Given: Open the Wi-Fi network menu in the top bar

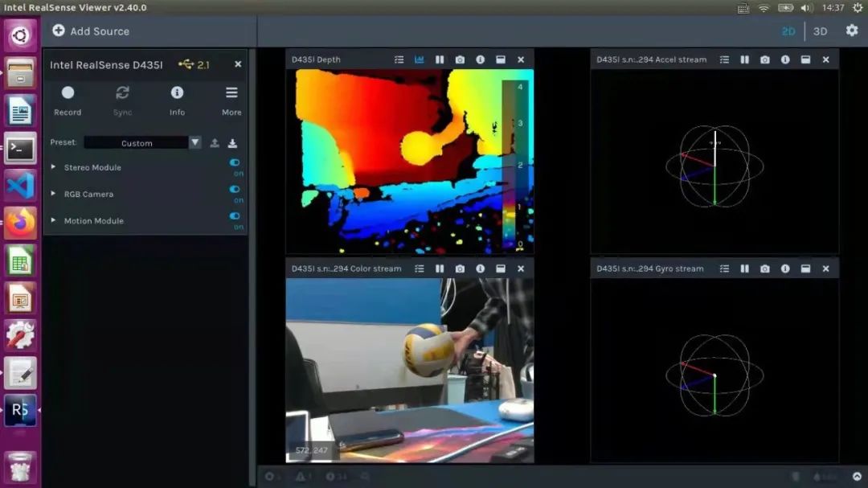Looking at the screenshot, I should (764, 8).
